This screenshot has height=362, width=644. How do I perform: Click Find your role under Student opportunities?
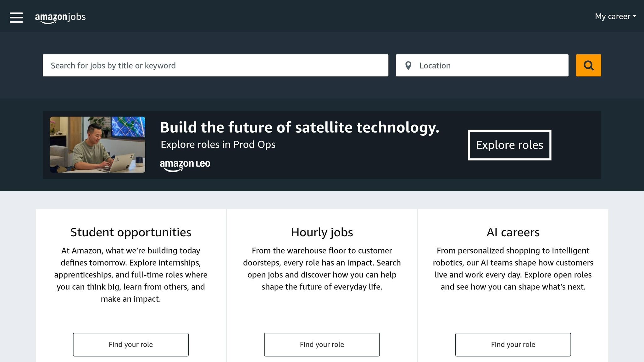coord(130,344)
